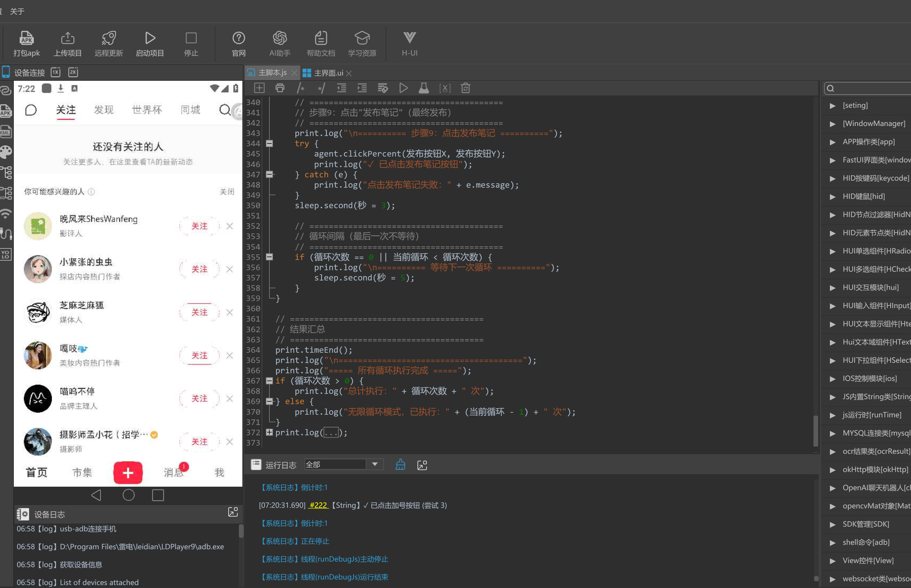Toggle the 2X device scale button

(x=73, y=72)
